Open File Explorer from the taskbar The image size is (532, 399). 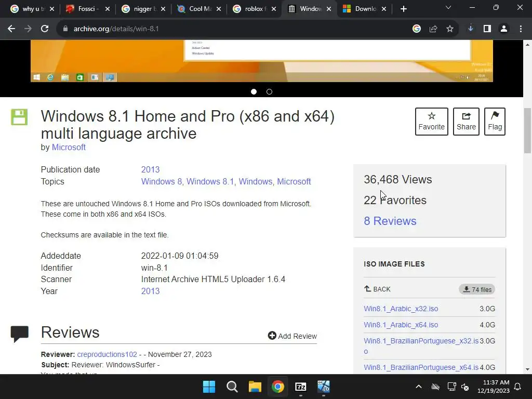pos(255,387)
